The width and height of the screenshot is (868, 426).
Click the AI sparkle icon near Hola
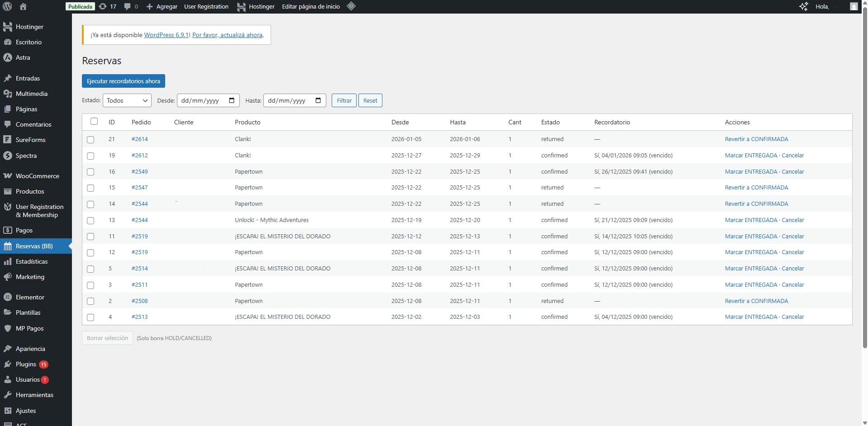click(x=803, y=6)
